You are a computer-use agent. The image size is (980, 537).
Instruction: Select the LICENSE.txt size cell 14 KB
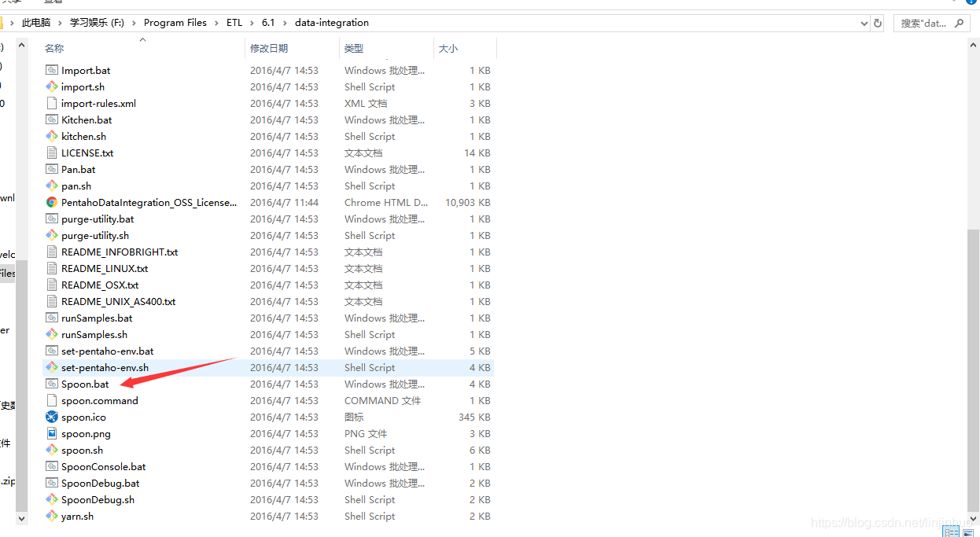[x=477, y=153]
